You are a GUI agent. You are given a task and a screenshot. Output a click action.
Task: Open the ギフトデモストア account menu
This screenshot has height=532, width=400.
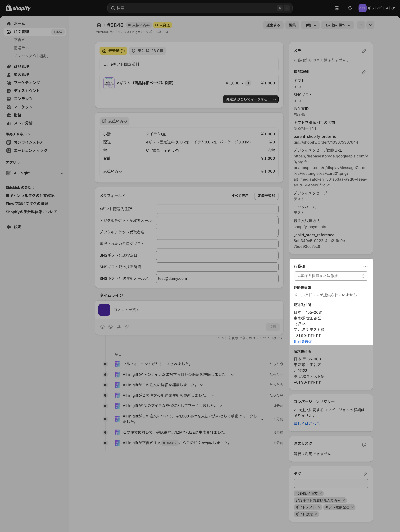tap(377, 8)
